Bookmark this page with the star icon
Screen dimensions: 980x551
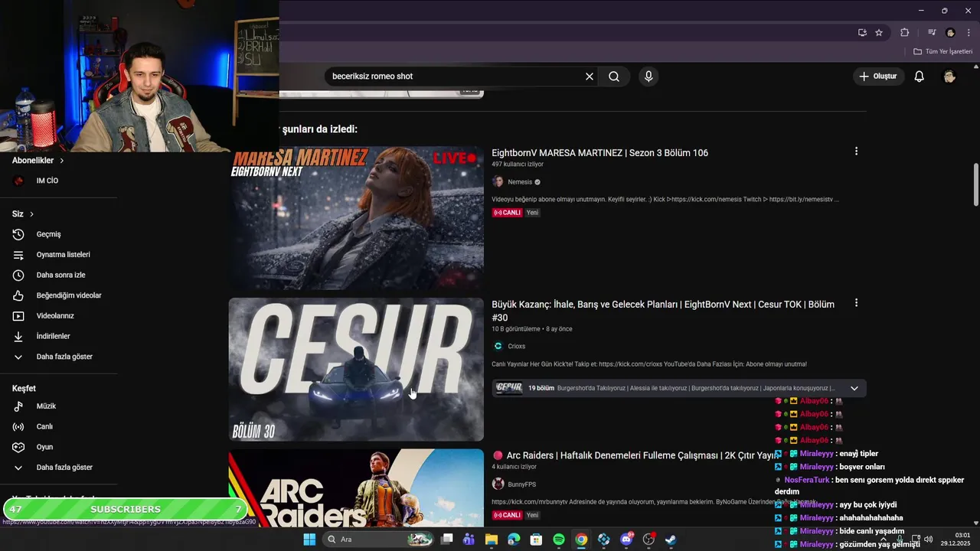click(x=879, y=32)
